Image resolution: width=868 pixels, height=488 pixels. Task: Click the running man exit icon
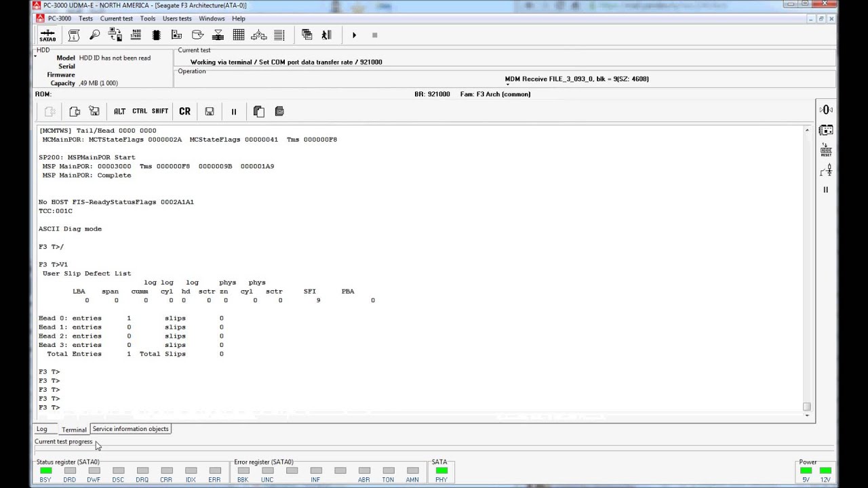pos(326,35)
